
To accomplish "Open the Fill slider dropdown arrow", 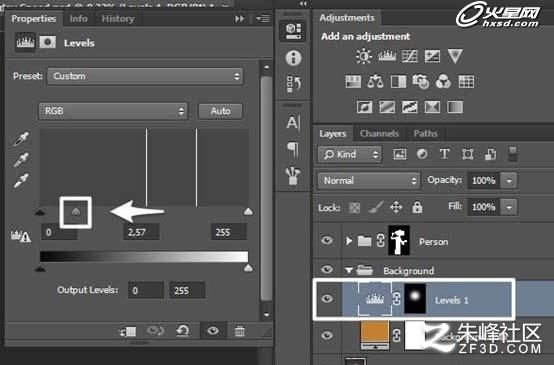I will click(509, 207).
